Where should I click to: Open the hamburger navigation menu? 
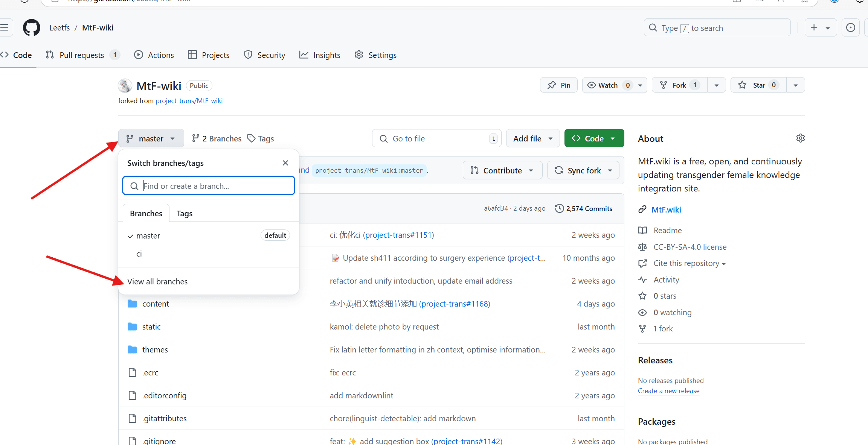pyautogui.click(x=5, y=28)
